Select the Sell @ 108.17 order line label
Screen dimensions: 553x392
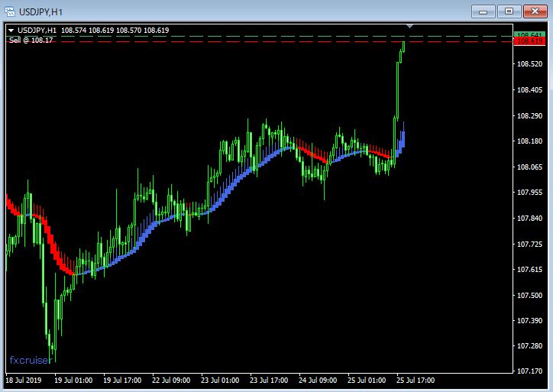[31, 40]
